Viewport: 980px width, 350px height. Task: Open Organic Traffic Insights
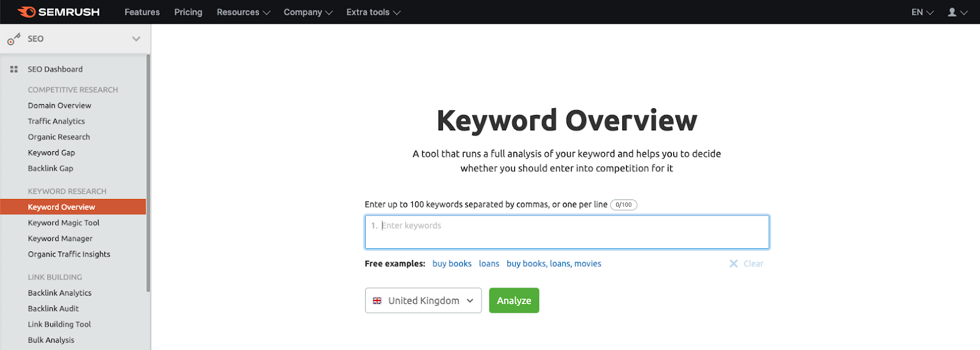(x=69, y=255)
